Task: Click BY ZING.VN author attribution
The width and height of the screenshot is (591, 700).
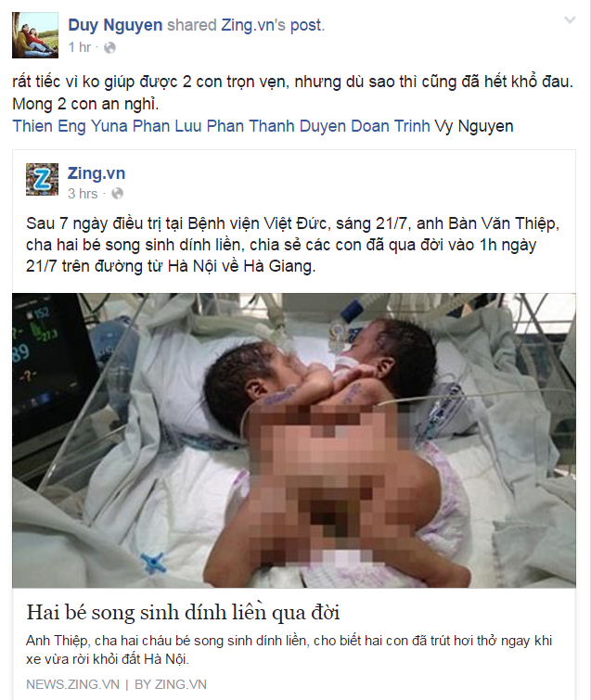Action: pos(171,684)
